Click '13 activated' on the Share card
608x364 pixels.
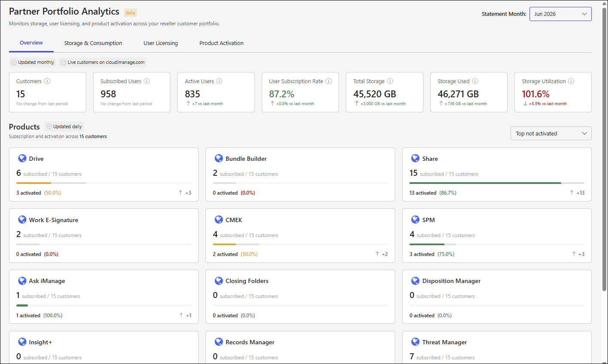pyautogui.click(x=423, y=193)
